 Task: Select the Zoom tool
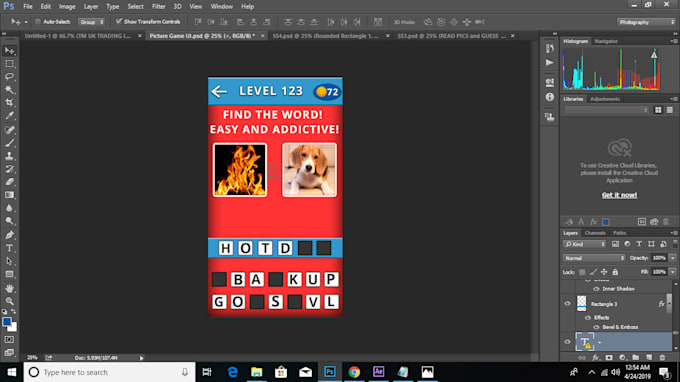tap(9, 301)
